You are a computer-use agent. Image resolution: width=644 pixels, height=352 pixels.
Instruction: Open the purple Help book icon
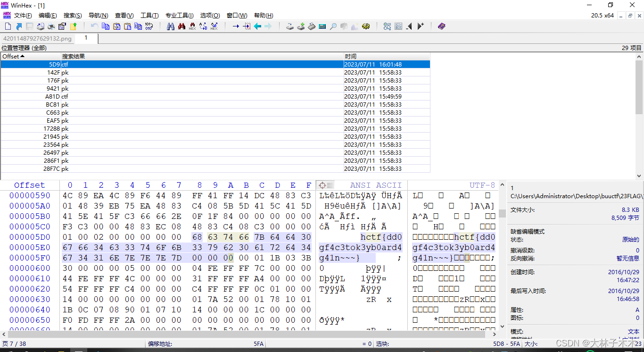pyautogui.click(x=441, y=26)
